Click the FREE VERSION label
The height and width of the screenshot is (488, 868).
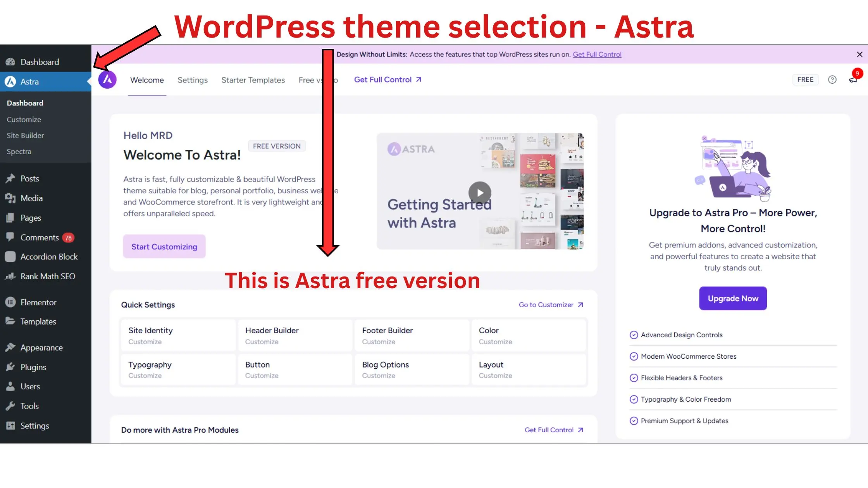tap(277, 146)
